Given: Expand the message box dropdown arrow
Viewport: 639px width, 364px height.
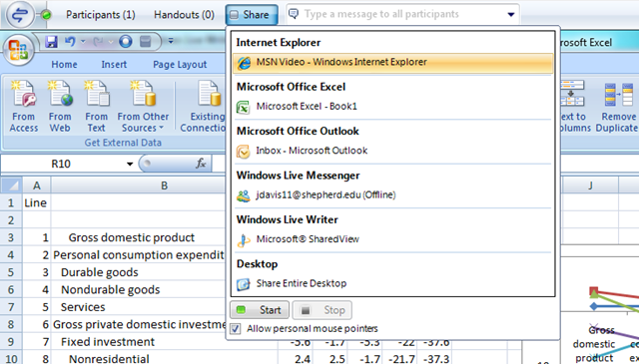Looking at the screenshot, I should point(510,15).
